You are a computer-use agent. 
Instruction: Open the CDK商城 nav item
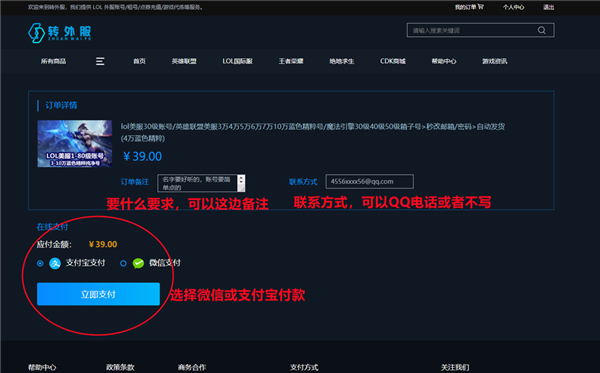(x=393, y=61)
